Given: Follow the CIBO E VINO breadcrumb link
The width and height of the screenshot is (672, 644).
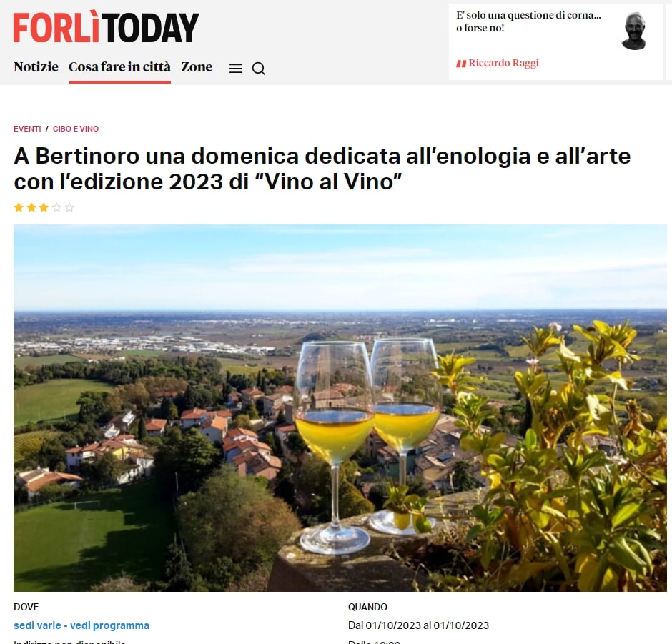Looking at the screenshot, I should coord(76,129).
